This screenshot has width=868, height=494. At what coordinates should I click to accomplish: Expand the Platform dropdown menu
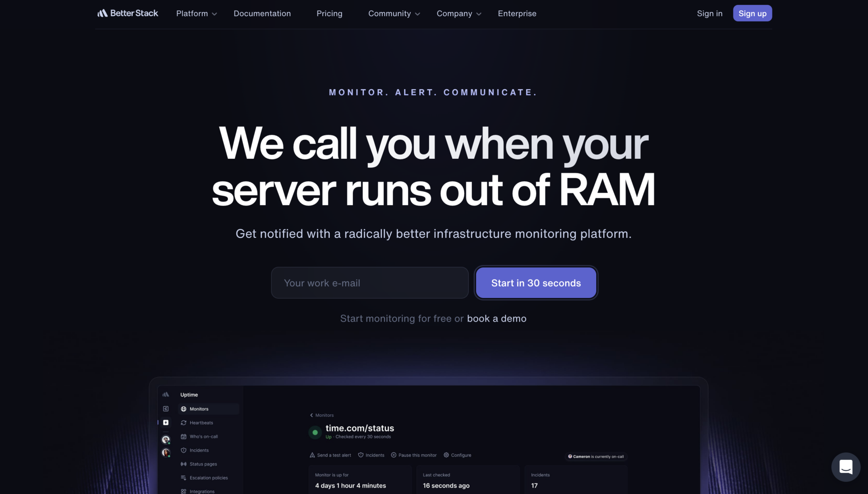(x=196, y=14)
